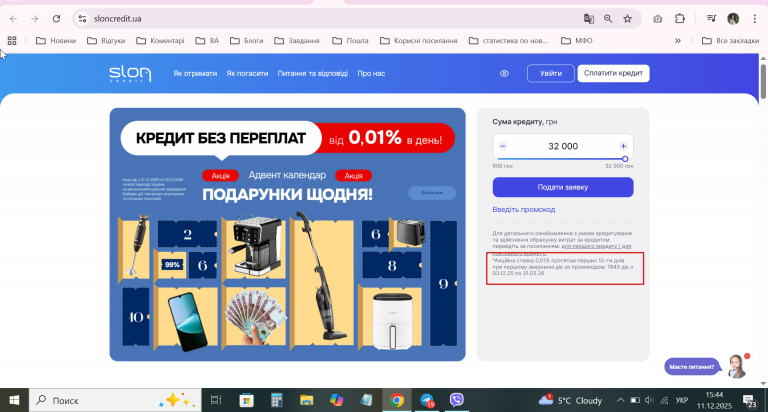Click the browser forward arrow

[x=34, y=19]
